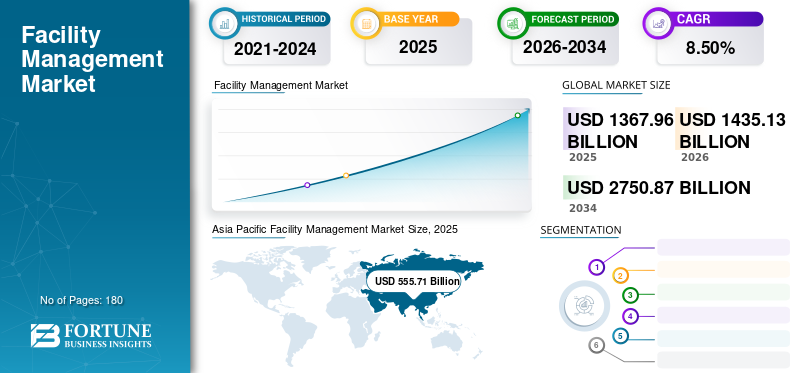The width and height of the screenshot is (800, 374).
Task: Click the base year 2025 value
Action: 418,47
